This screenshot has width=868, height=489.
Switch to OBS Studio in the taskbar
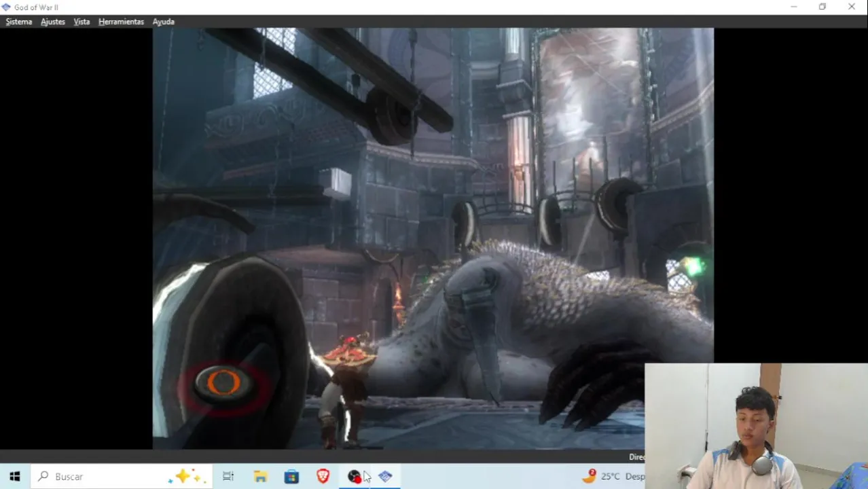(354, 477)
